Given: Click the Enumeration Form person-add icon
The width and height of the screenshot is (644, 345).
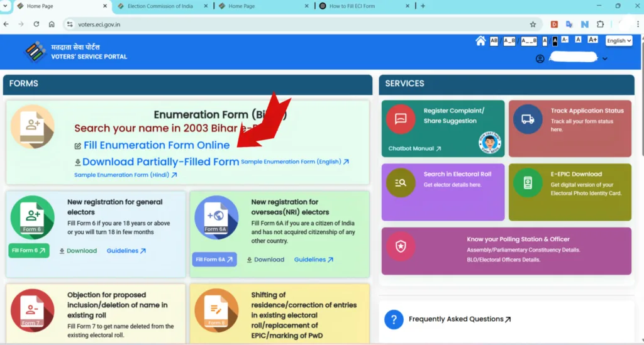Looking at the screenshot, I should tap(33, 127).
